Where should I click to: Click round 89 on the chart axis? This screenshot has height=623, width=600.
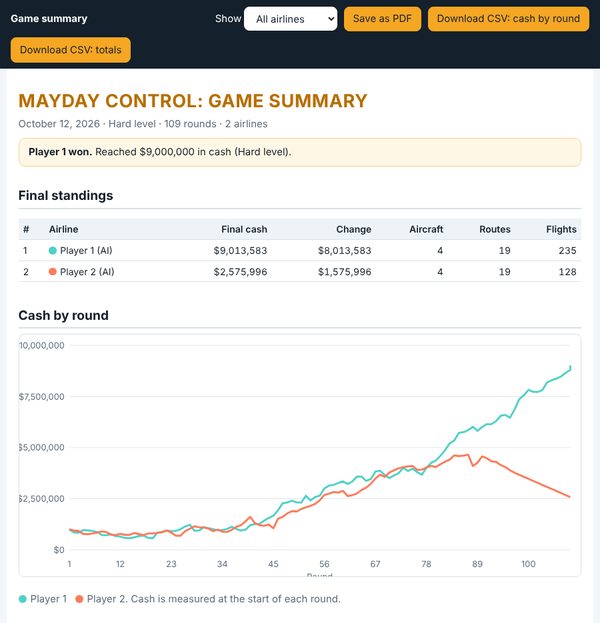pos(477,564)
